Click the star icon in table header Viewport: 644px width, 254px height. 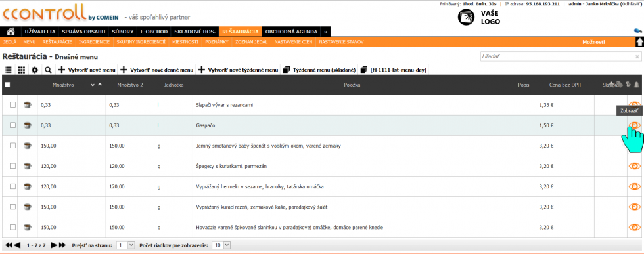[x=612, y=85]
